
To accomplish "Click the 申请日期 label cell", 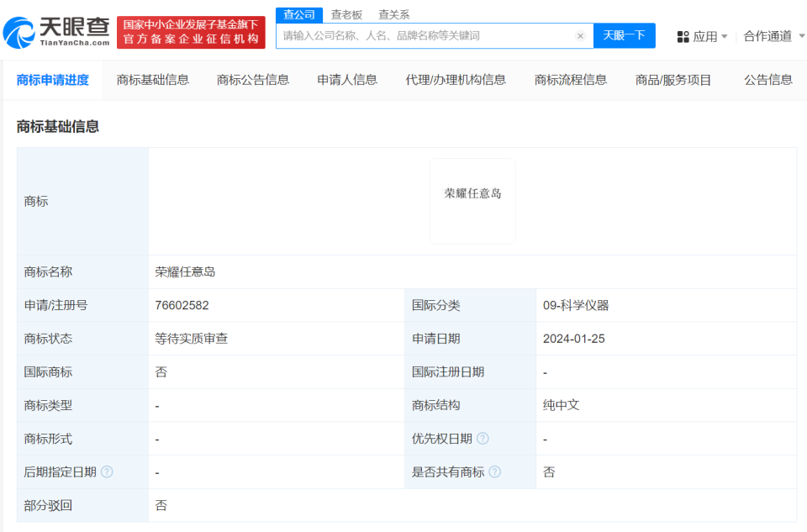I will (471, 339).
